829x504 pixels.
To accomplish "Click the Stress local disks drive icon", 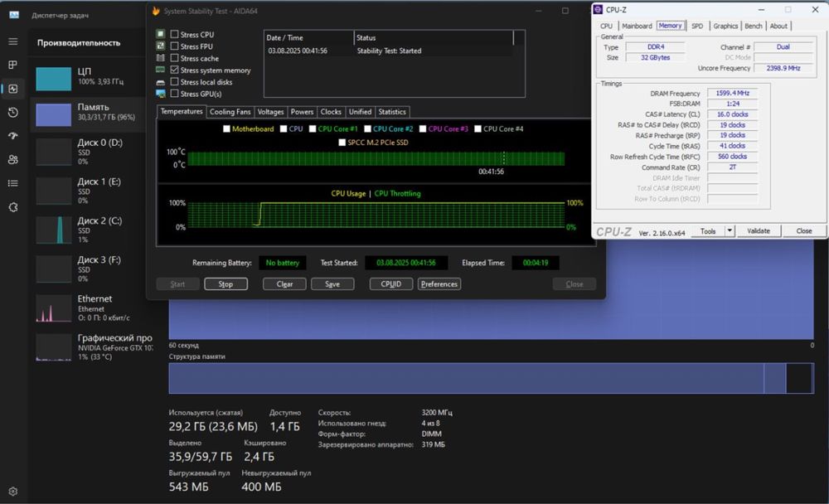I will point(161,82).
